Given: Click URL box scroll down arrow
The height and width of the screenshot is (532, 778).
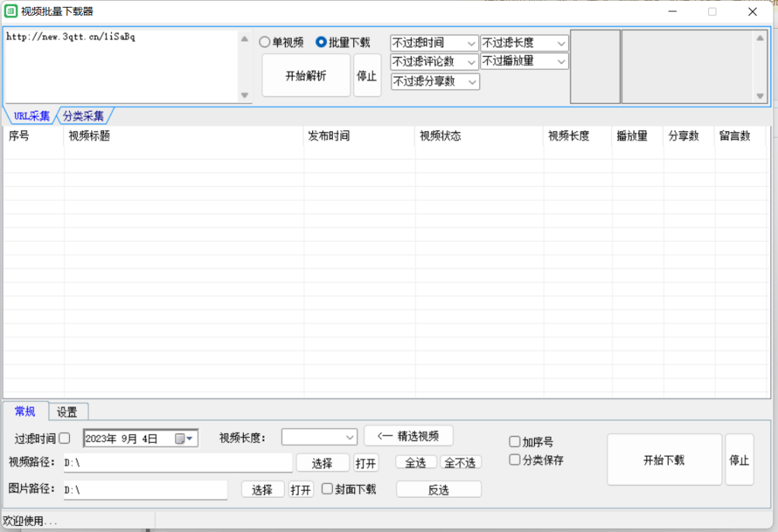Looking at the screenshot, I should pos(245,95).
